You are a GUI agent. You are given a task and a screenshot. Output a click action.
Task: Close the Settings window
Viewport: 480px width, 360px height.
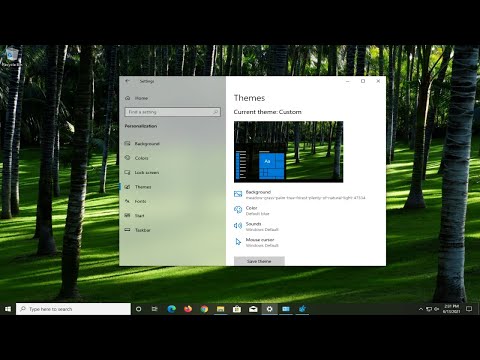[378, 81]
